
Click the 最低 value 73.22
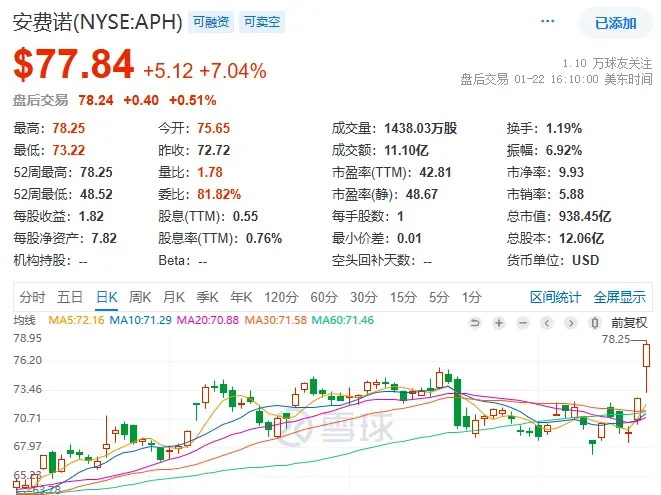(x=69, y=150)
